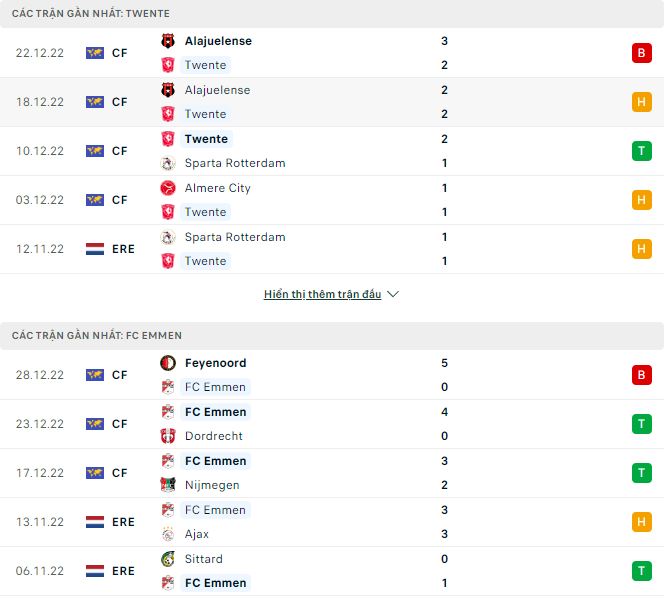This screenshot has height=600, width=666.
Task: Click the Feyenoord club crest
Action: click(168, 363)
